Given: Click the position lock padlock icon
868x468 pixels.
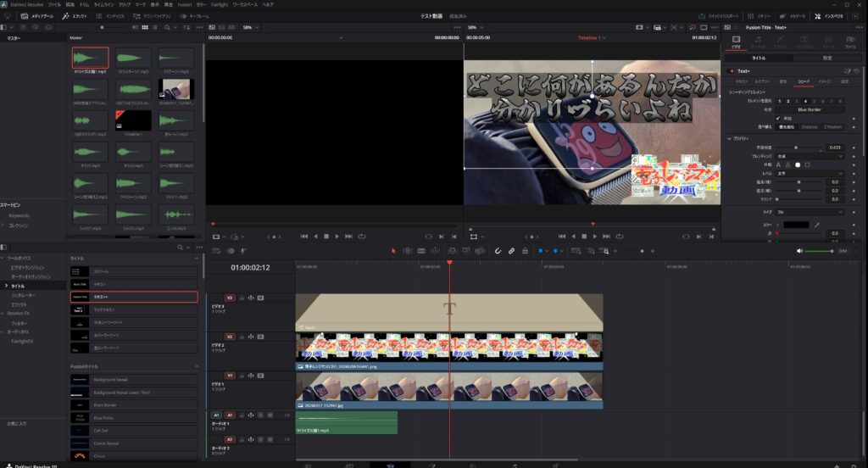Looking at the screenshot, I should coord(524,251).
